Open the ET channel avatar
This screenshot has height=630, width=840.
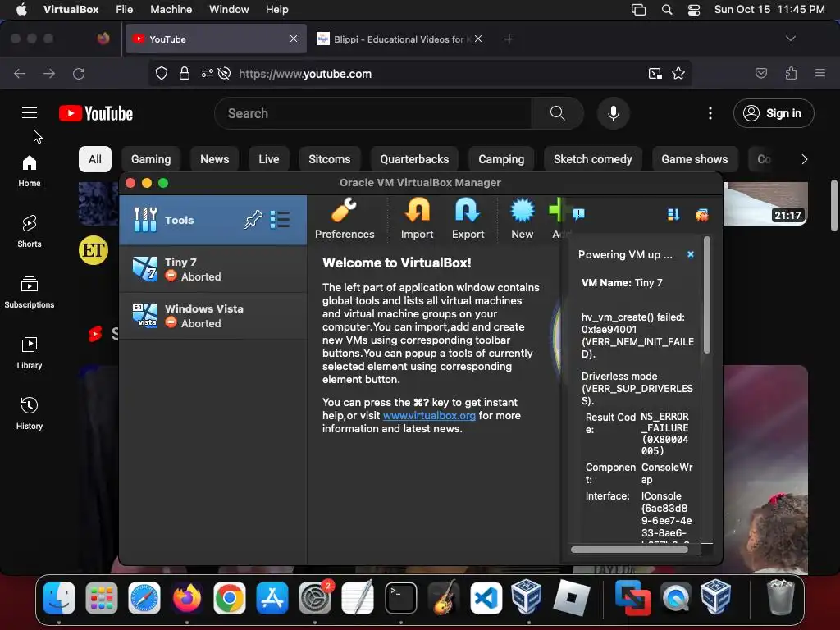(94, 250)
